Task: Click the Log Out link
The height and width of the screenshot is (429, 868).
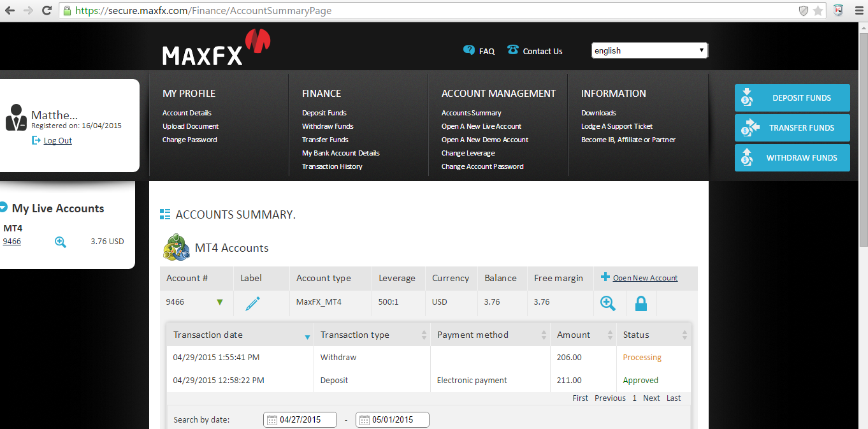Action: click(58, 141)
